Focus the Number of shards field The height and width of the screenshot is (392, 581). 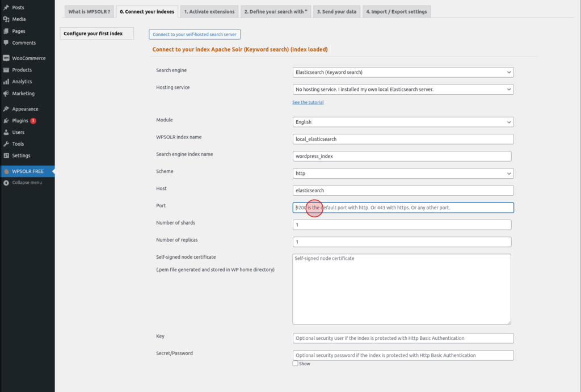pyautogui.click(x=402, y=225)
